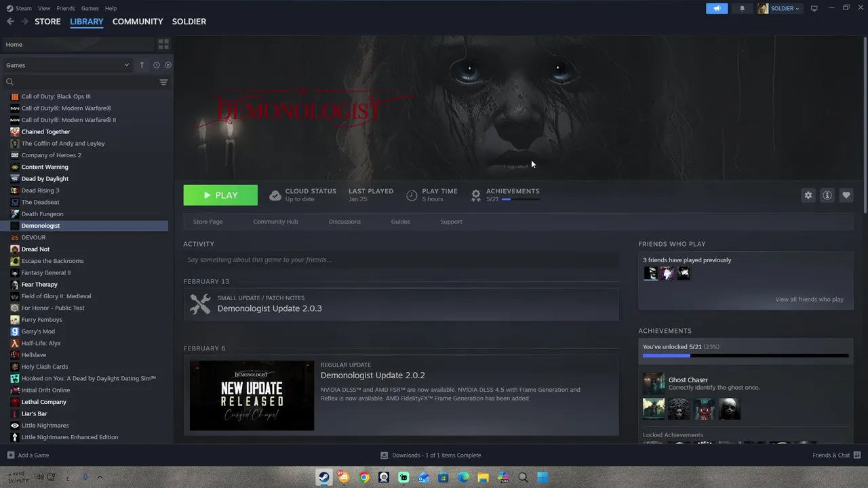Open Support link
The image size is (868, 488).
tap(451, 222)
